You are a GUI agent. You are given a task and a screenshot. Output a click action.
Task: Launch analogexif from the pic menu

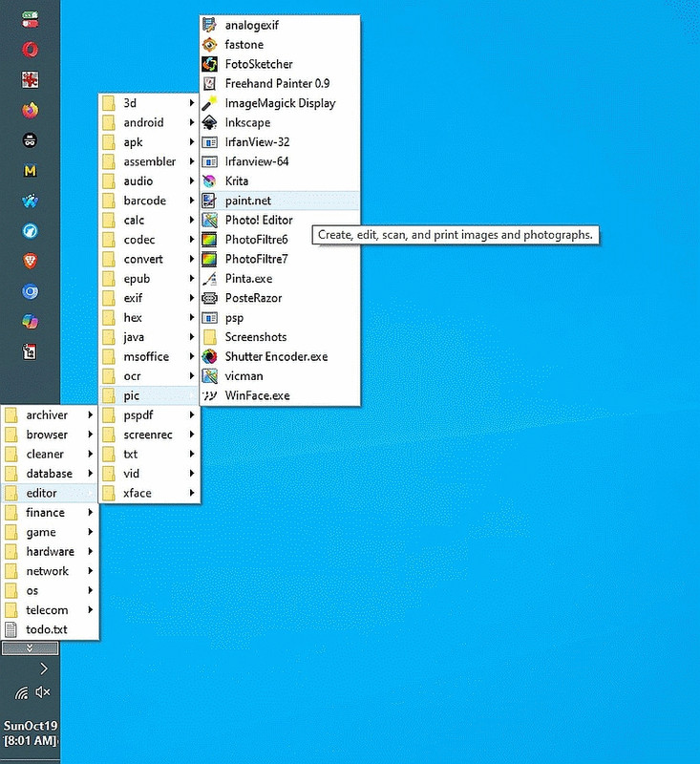click(280, 25)
